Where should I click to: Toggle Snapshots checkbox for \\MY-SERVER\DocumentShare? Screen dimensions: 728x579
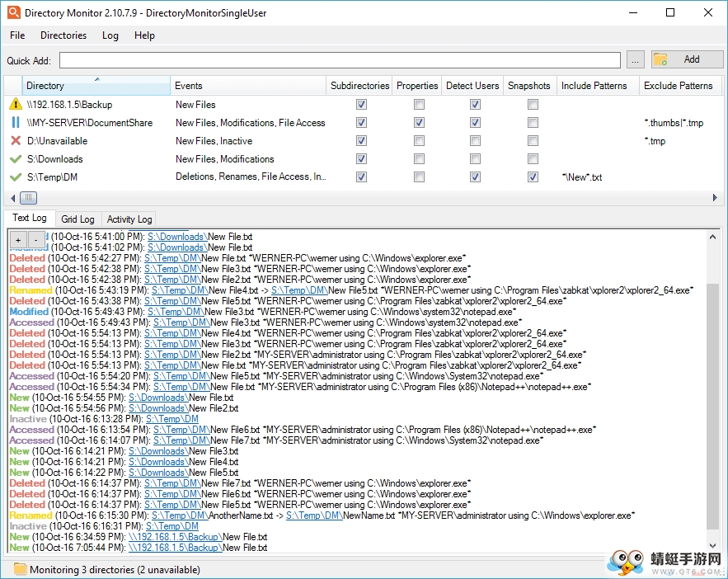click(x=533, y=122)
